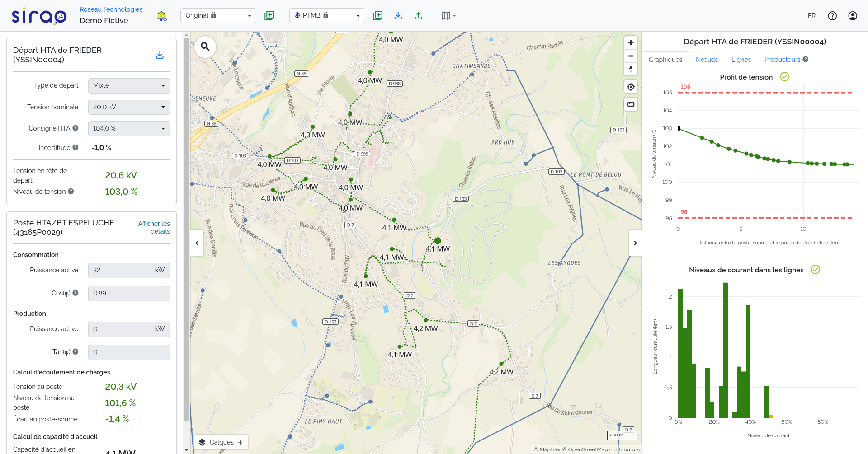The height and width of the screenshot is (454, 868).
Task: Open Consigne HTA dropdown
Action: point(129,128)
